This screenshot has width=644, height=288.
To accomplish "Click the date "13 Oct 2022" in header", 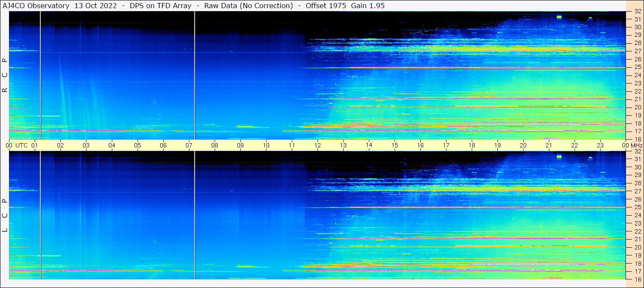I will pyautogui.click(x=95, y=6).
